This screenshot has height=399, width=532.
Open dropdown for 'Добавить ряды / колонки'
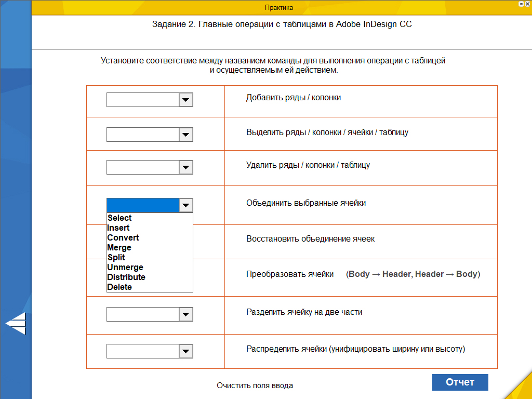click(x=185, y=100)
